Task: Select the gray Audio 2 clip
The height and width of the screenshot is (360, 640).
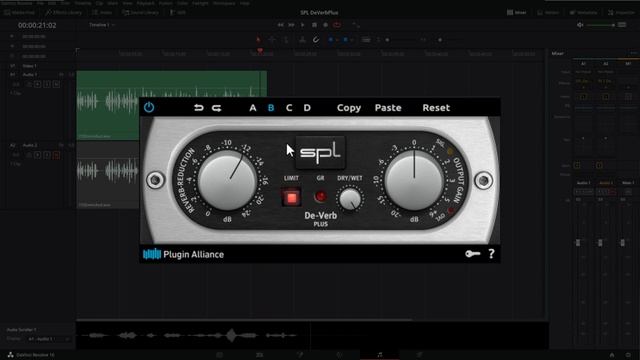Action: point(108,175)
